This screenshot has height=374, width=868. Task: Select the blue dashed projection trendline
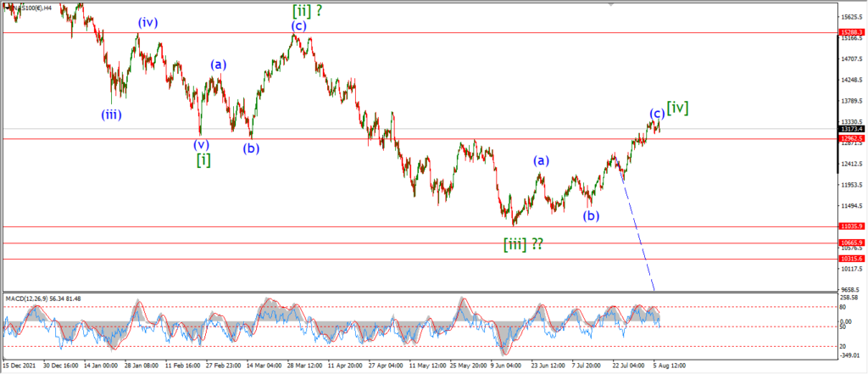637,227
